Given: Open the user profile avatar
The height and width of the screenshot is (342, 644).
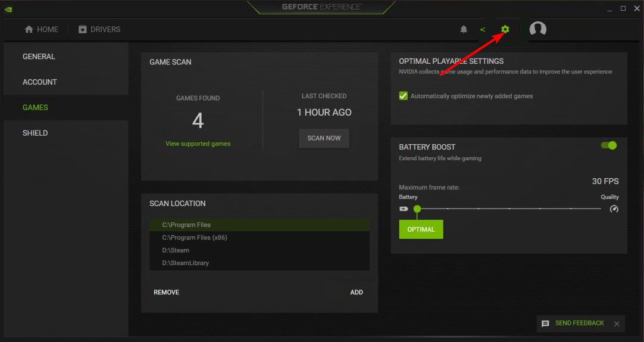Looking at the screenshot, I should 537,29.
